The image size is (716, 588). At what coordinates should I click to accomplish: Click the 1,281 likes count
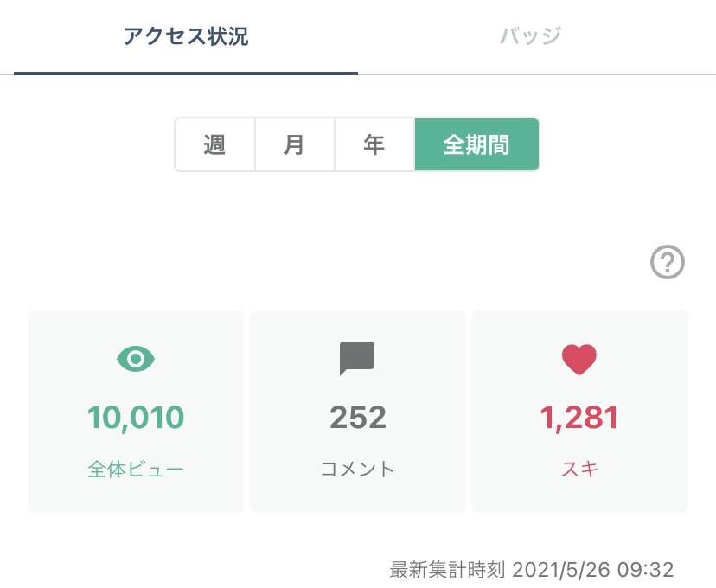pos(579,419)
